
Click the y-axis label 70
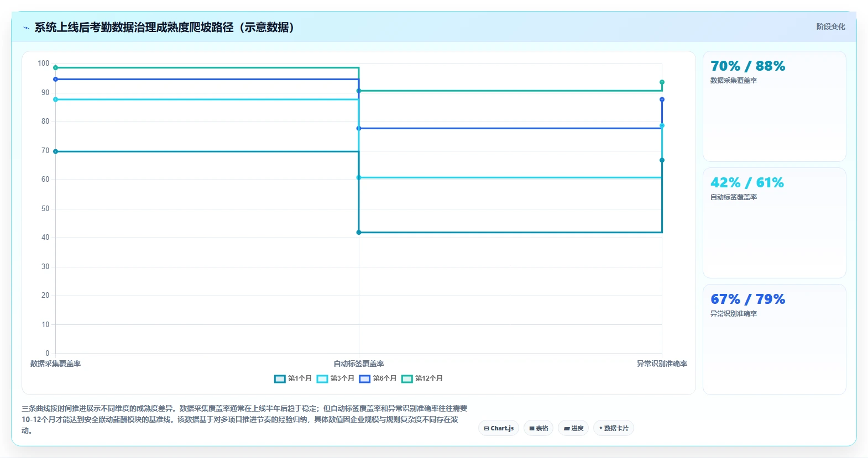click(45, 151)
